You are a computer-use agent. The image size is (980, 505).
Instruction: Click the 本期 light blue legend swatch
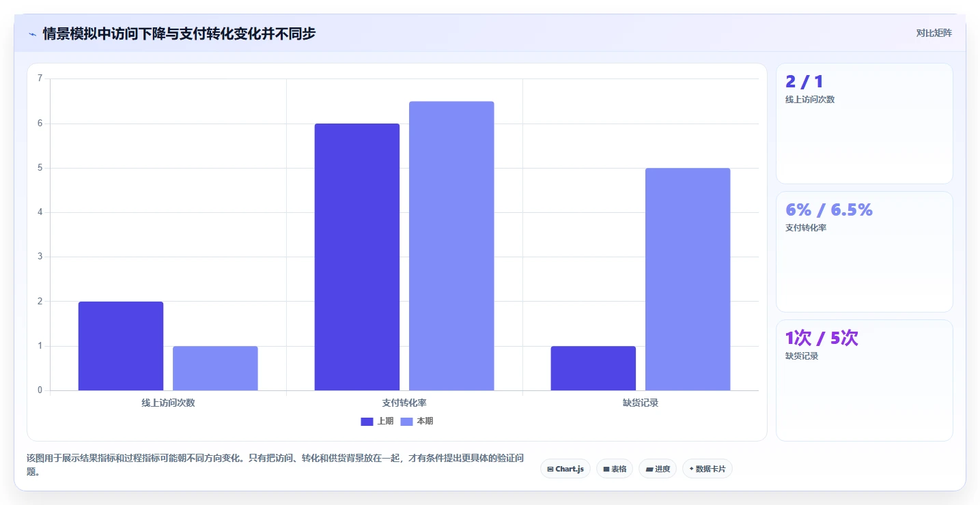click(x=406, y=421)
